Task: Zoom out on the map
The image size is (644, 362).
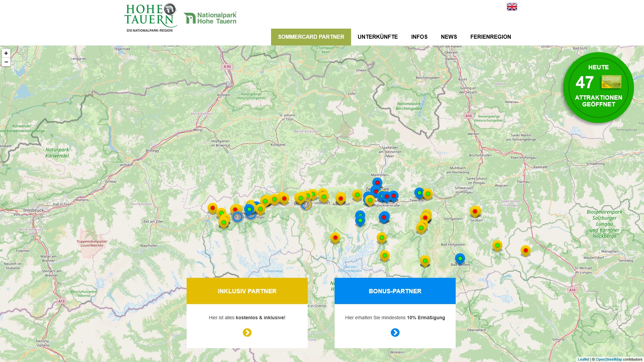Action: pyautogui.click(x=6, y=62)
